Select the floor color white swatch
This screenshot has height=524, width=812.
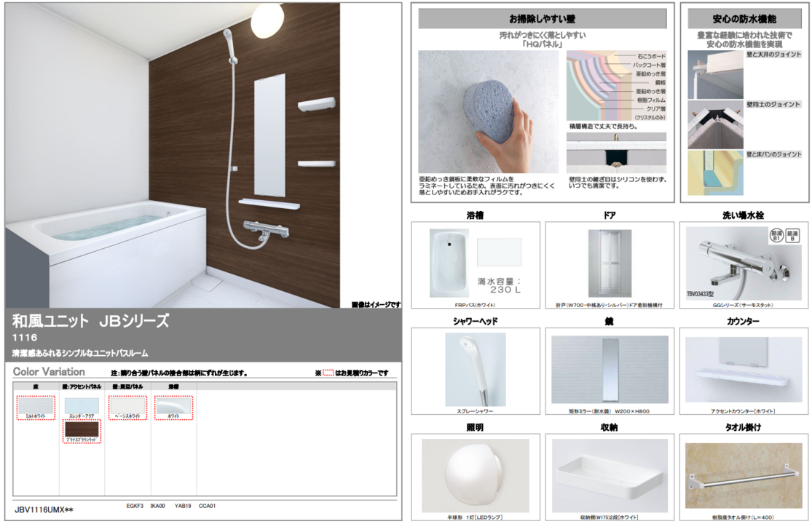point(36,405)
